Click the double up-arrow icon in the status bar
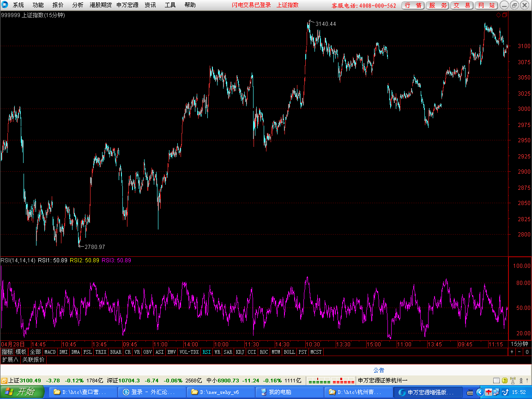Viewport: 532px width, 399px height. 521,381
